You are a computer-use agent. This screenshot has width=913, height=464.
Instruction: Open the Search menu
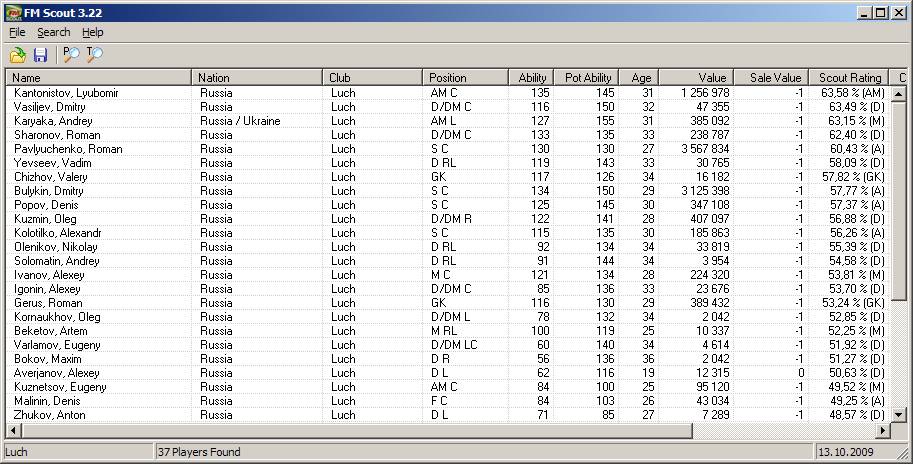(x=54, y=33)
